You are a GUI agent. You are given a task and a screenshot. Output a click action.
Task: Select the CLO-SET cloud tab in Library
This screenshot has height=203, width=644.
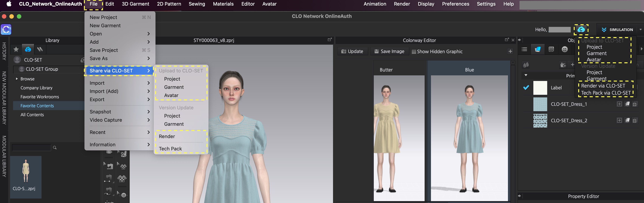tap(28, 49)
